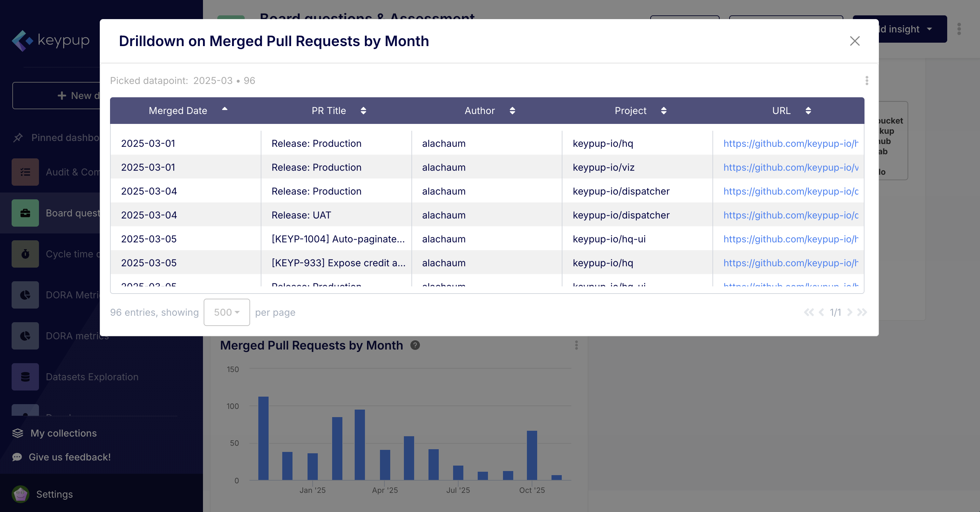Viewport: 980px width, 512px height.
Task: Open the drilldown kebab options menu
Action: 866,81
